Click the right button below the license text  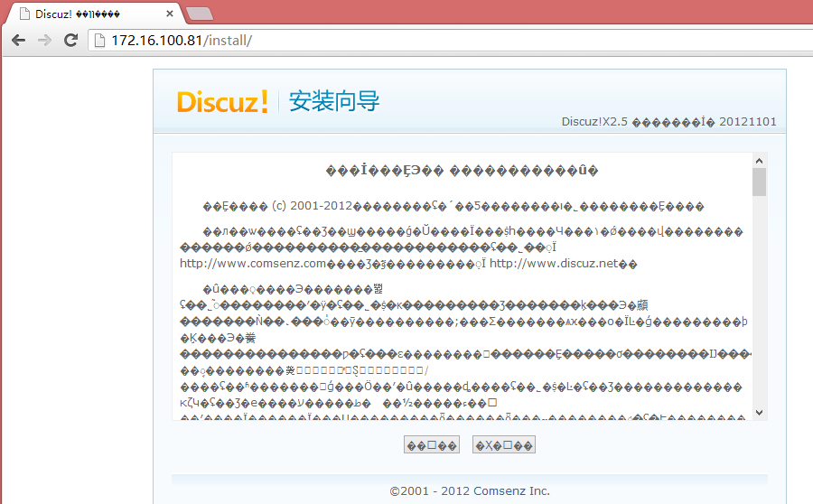pyautogui.click(x=504, y=445)
